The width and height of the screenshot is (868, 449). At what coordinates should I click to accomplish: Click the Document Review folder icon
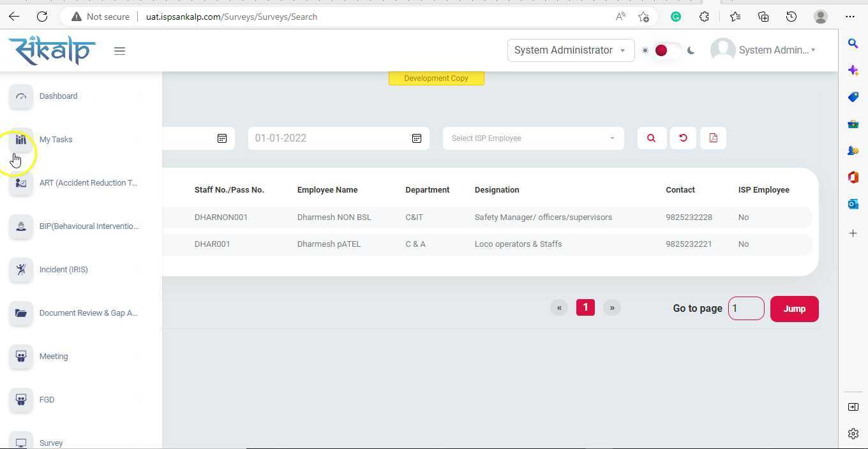21,313
